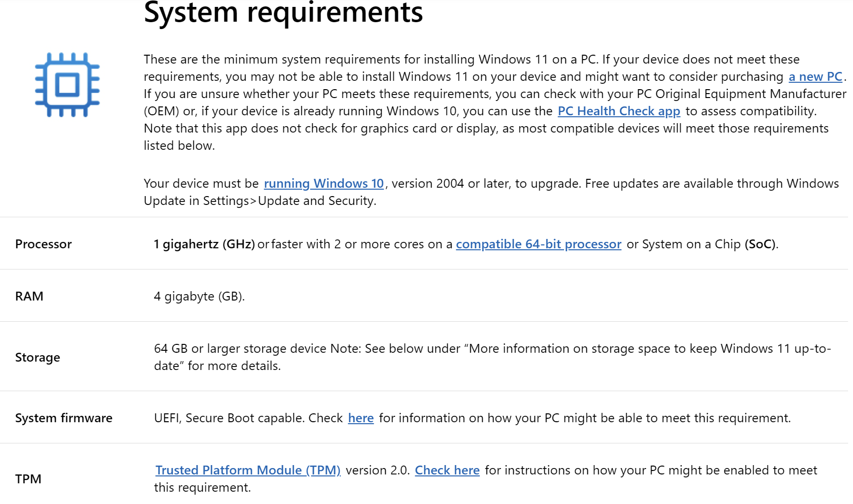
Task: Click the System requirements heading
Action: 283,13
